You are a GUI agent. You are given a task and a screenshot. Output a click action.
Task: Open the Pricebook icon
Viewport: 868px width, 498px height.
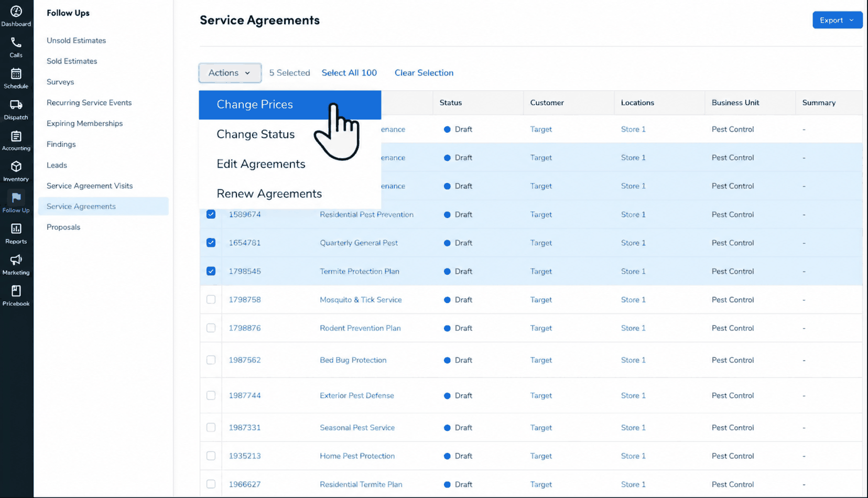(16, 291)
